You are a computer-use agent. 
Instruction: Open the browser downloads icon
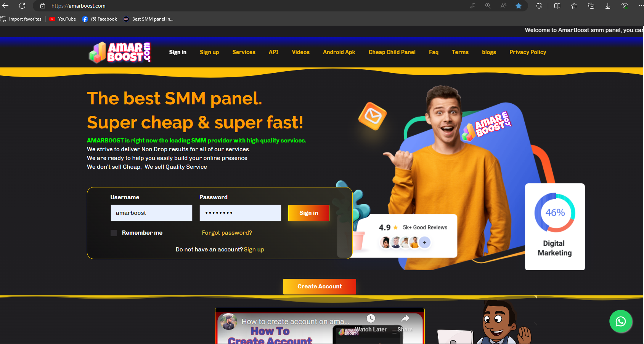(x=608, y=6)
